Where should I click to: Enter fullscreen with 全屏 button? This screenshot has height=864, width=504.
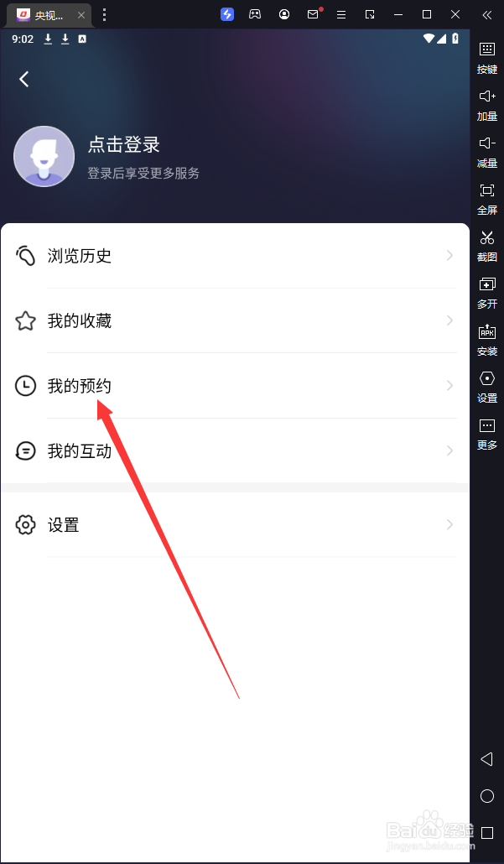pyautogui.click(x=487, y=199)
